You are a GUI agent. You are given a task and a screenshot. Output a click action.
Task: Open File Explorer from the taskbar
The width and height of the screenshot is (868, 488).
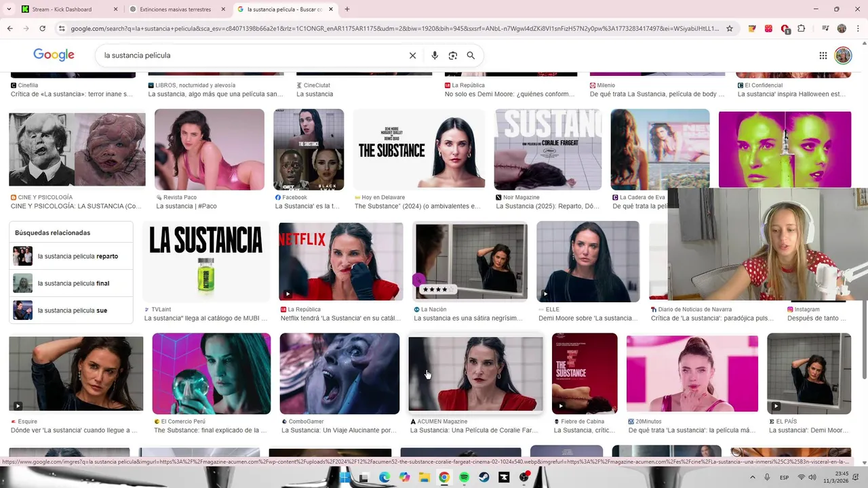click(x=424, y=477)
